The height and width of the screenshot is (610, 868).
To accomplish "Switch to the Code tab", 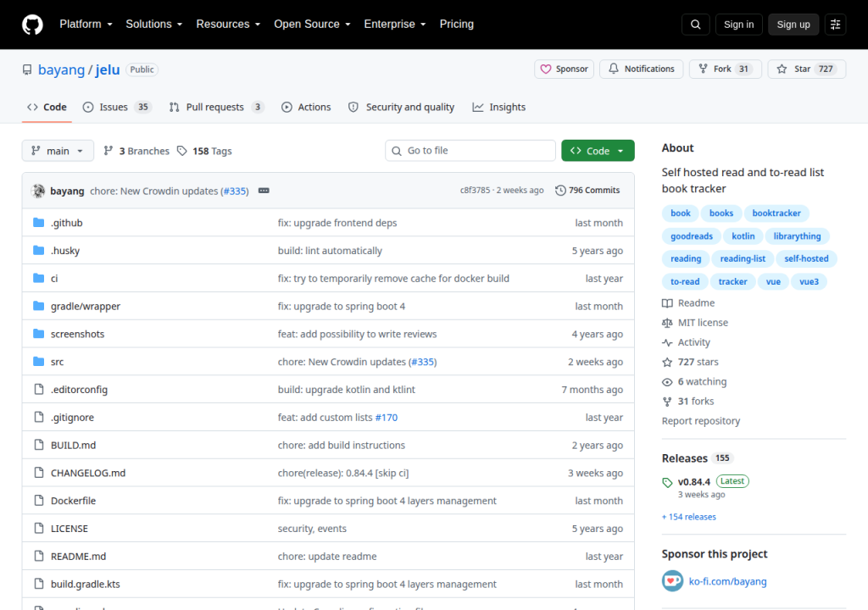I will coord(47,107).
